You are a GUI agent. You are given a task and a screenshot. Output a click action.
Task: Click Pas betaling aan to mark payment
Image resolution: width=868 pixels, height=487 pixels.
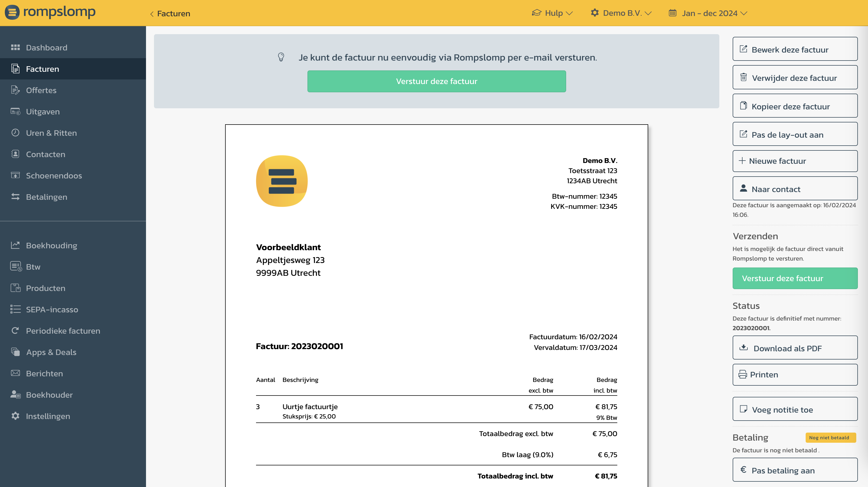[x=795, y=470]
